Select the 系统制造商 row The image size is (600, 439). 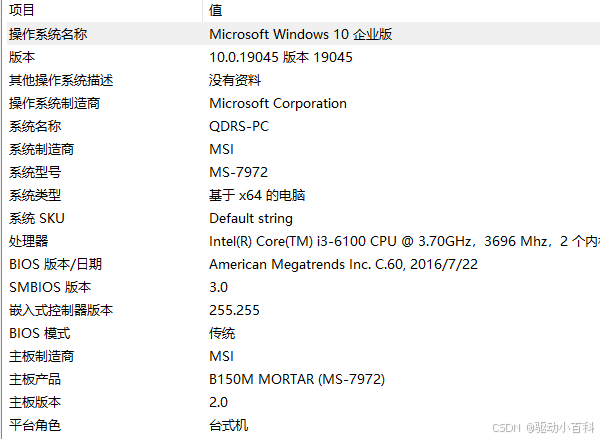click(x=303, y=149)
